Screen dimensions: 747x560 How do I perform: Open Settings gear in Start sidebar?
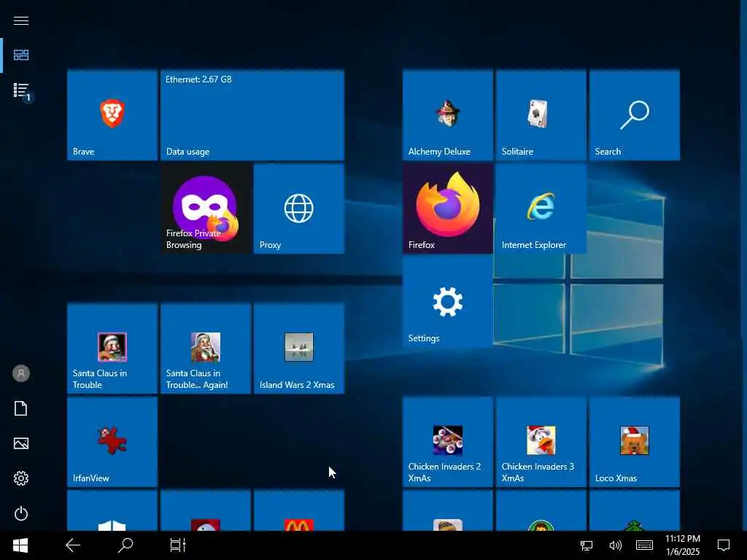[21, 478]
